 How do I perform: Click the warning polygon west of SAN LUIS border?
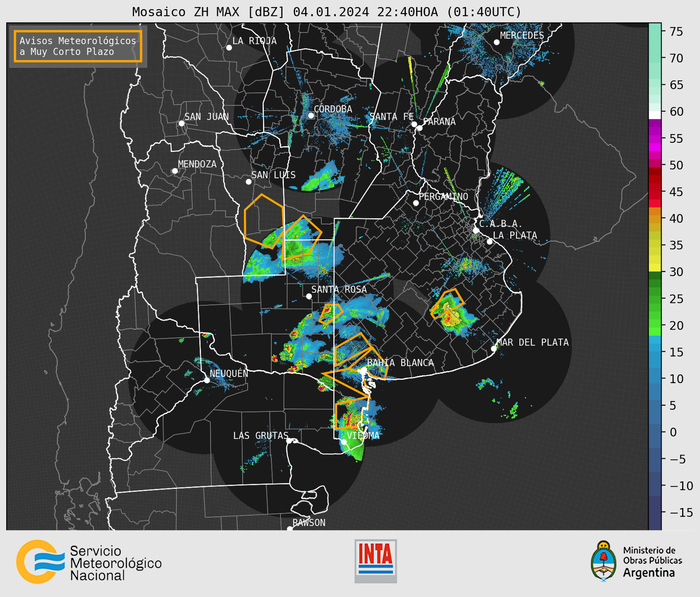coord(264,221)
